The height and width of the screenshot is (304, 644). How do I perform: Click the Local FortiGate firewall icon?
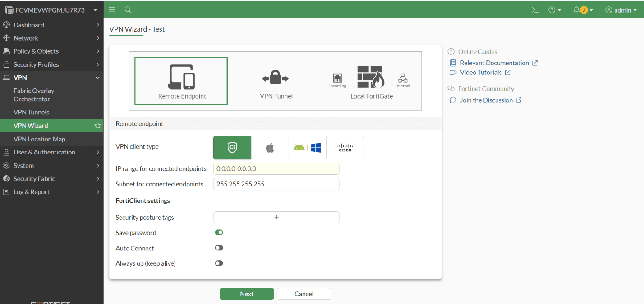(x=371, y=77)
